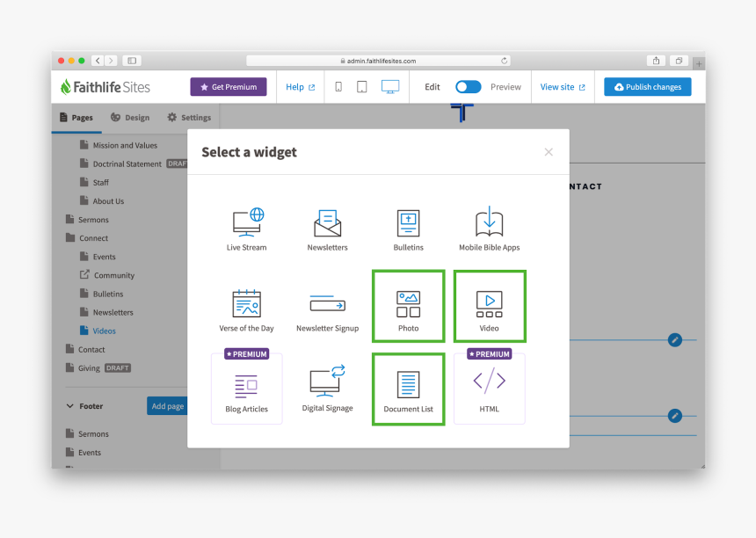Open the Safari share menu
The width and height of the screenshot is (756, 538).
[x=656, y=61]
